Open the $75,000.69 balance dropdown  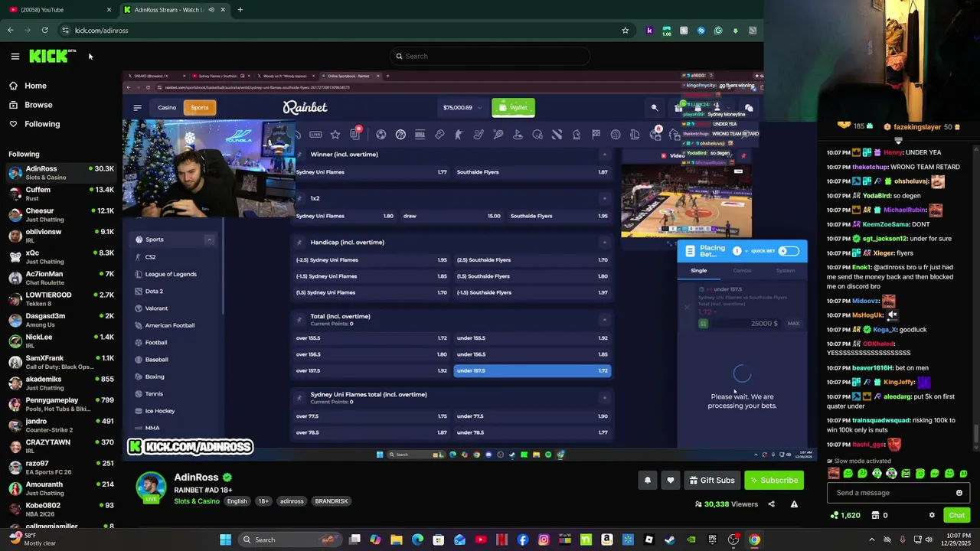(462, 108)
